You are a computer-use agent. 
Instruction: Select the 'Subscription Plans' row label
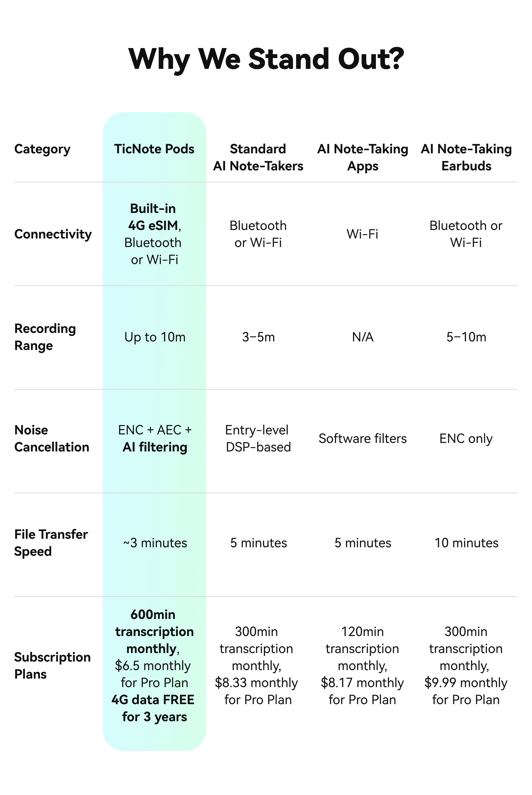click(x=52, y=666)
